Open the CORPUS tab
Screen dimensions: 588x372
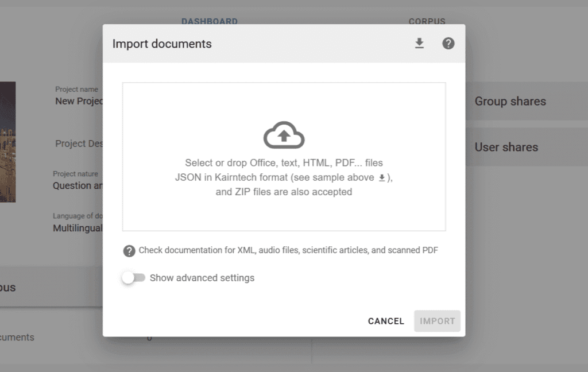tap(427, 21)
